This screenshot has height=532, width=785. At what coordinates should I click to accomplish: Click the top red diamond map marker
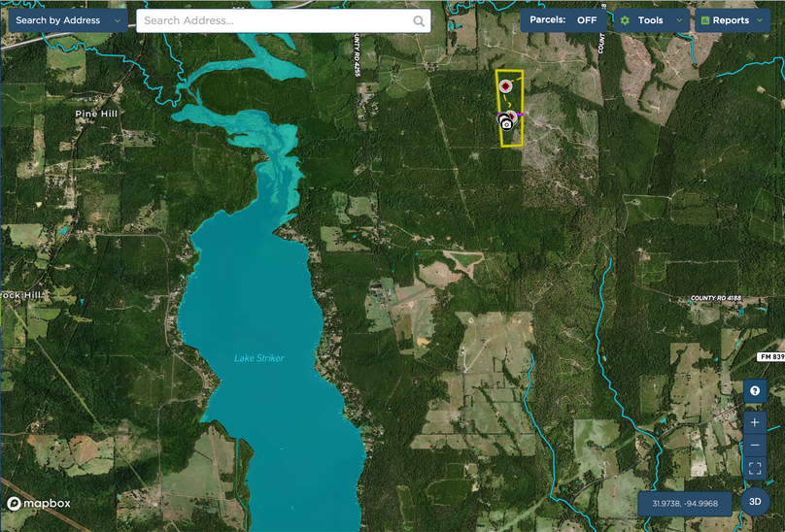pos(505,86)
